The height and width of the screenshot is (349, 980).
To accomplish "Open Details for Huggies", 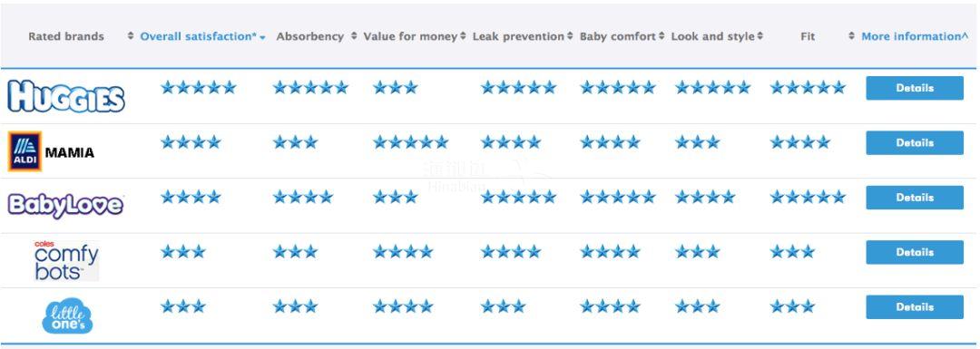I will click(915, 88).
